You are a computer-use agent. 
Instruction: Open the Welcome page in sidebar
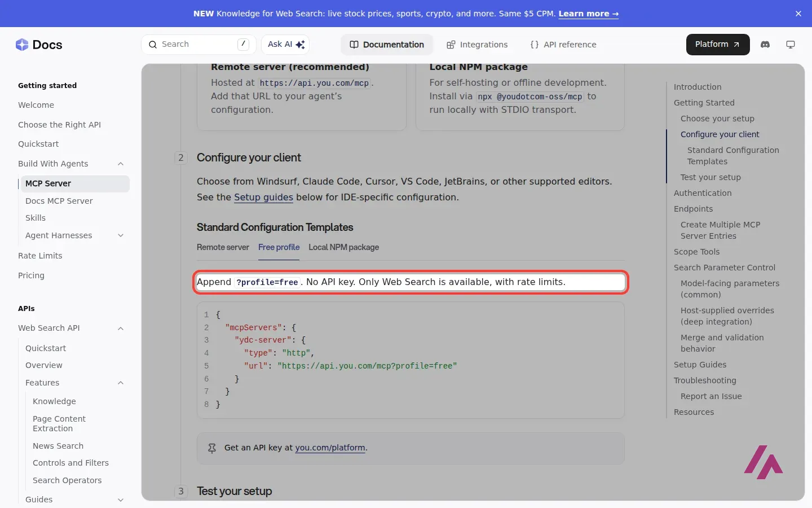(x=36, y=105)
